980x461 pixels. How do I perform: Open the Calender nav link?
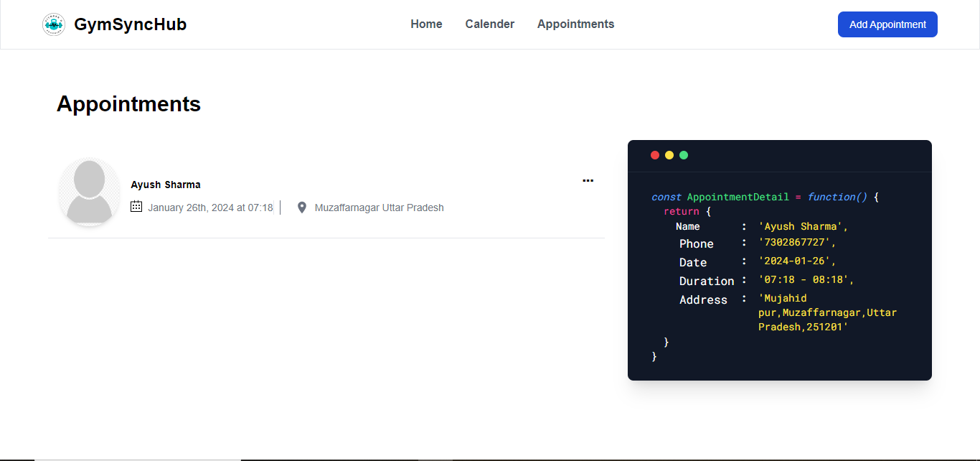pyautogui.click(x=490, y=24)
